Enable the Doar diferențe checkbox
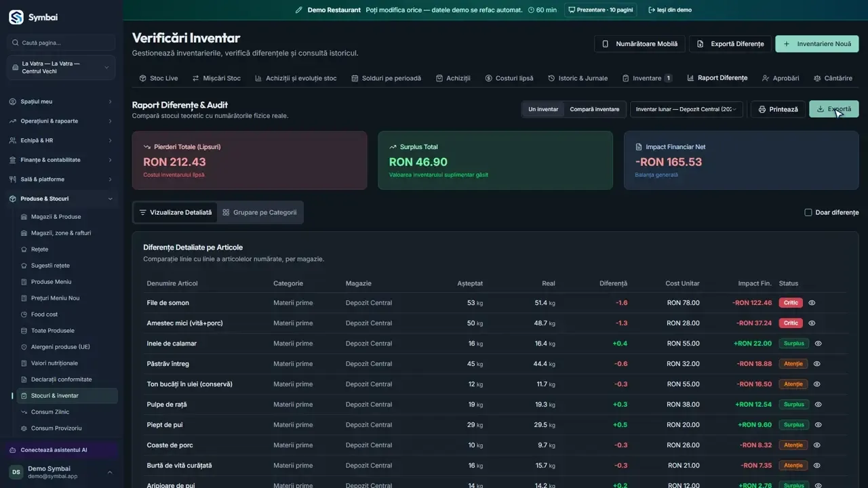868x488 pixels. pyautogui.click(x=808, y=212)
